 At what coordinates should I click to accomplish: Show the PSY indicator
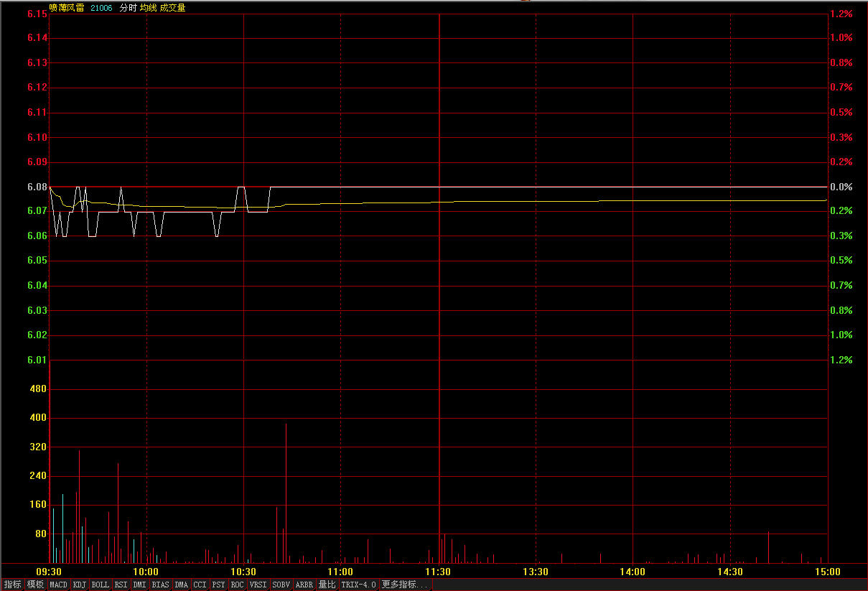tap(218, 585)
